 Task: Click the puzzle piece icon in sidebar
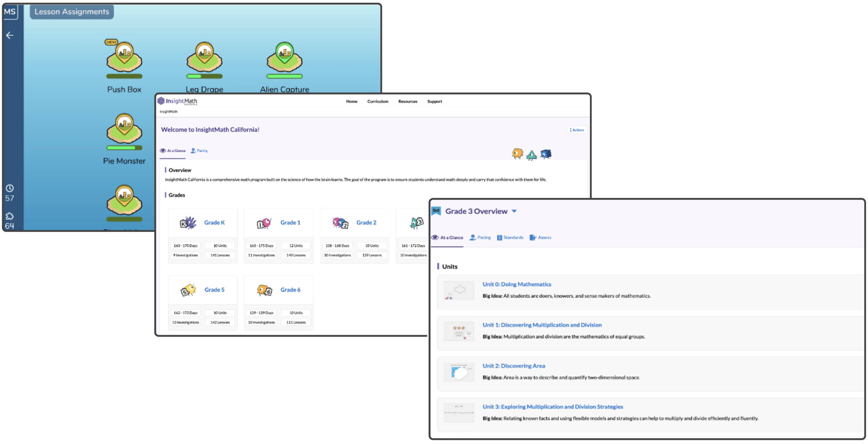tap(10, 216)
